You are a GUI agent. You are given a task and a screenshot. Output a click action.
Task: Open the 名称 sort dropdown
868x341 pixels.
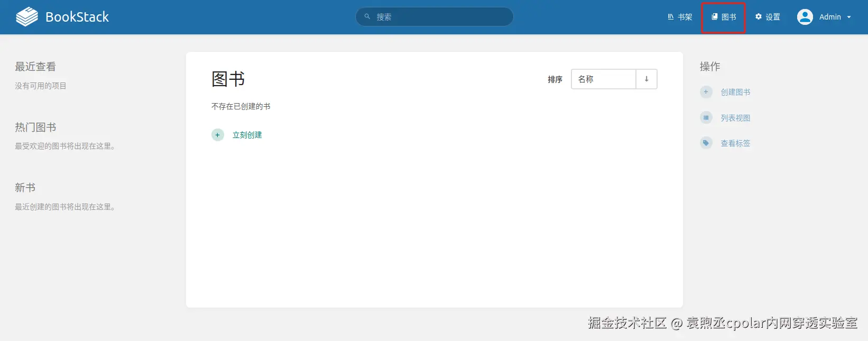coord(603,79)
